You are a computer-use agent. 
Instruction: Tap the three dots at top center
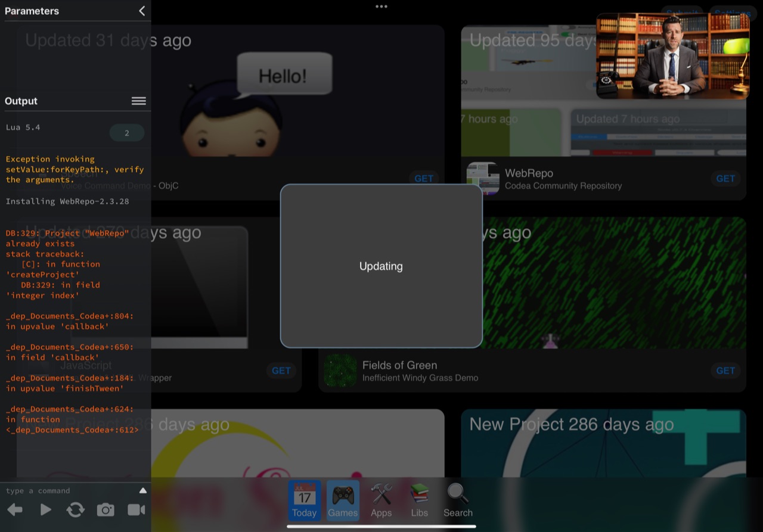tap(381, 7)
